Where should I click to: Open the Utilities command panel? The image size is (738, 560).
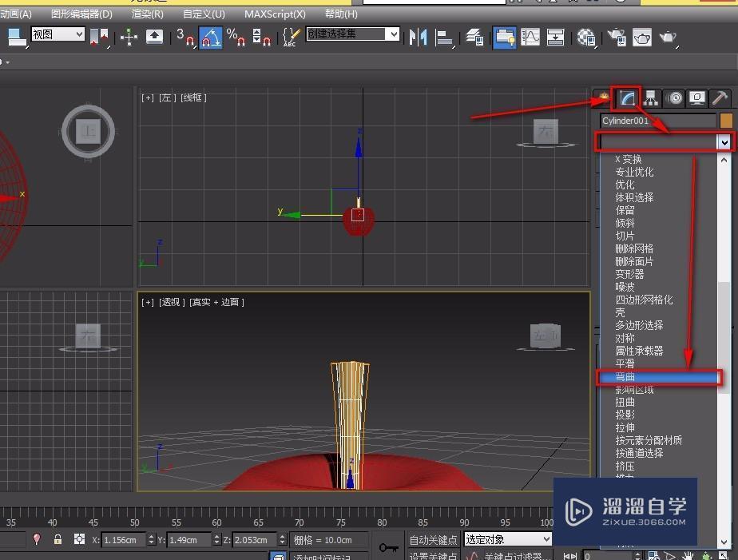[x=718, y=97]
